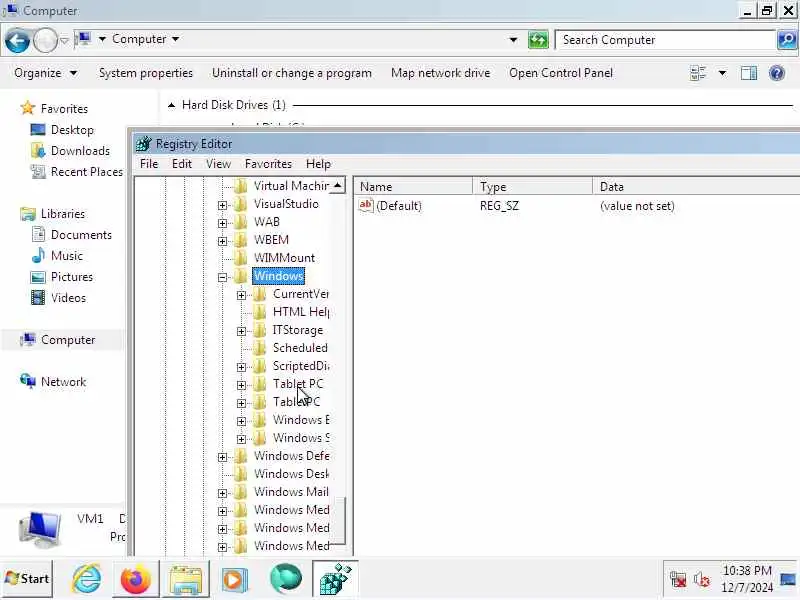Select the Tablet PC registry key
The height and width of the screenshot is (600, 800).
tap(298, 384)
